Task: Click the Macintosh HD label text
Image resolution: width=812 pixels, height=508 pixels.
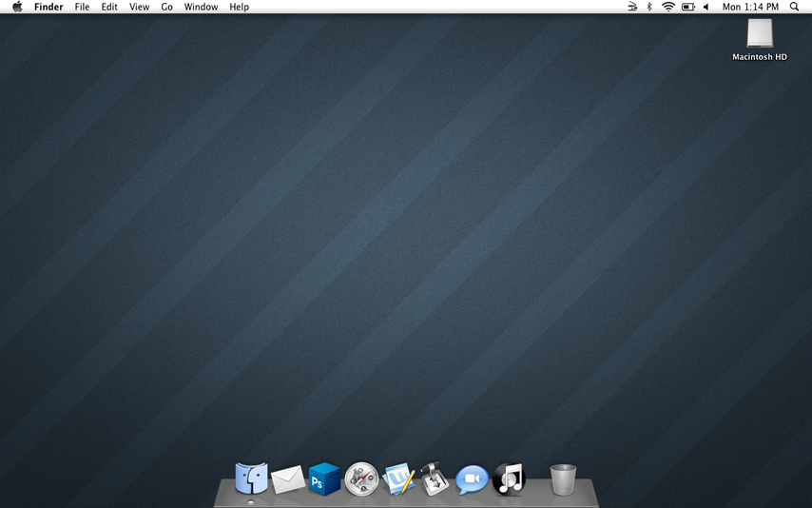Action: point(760,57)
